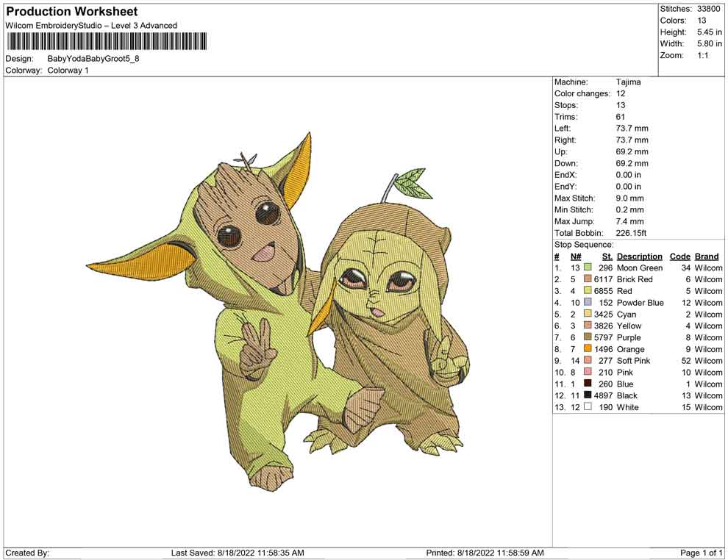
Task: Click the EndX label
Action: [565, 175]
